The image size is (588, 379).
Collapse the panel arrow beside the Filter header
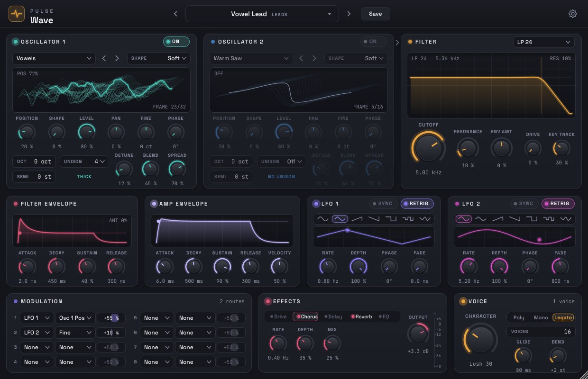point(397,42)
